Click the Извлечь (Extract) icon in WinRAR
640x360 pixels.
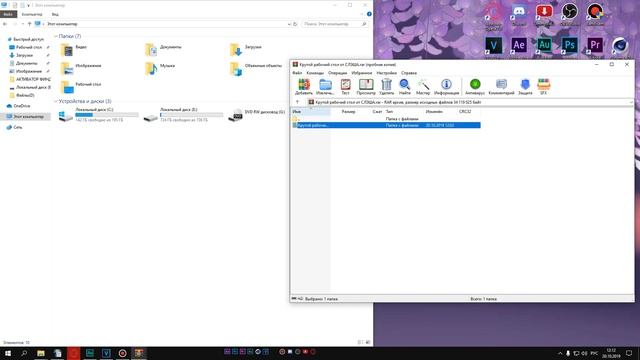(x=325, y=87)
